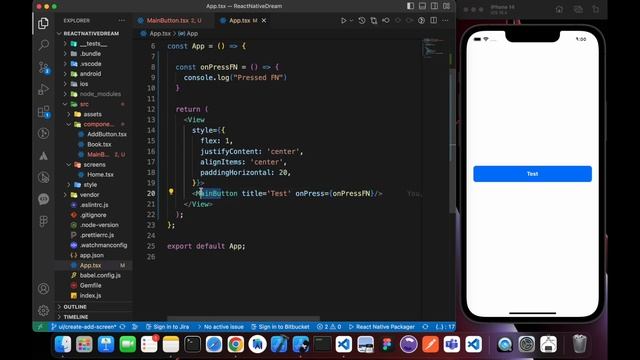Open Customize Layout icon in title bar
Screen dimensions: 640x360
click(x=447, y=6)
